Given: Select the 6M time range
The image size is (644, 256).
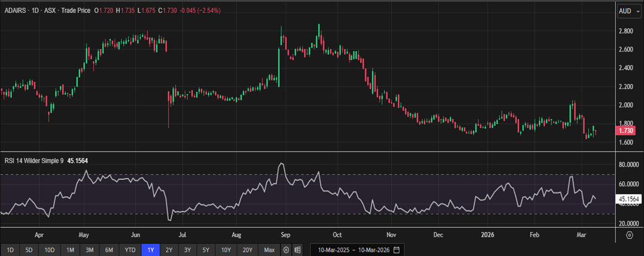Looking at the screenshot, I should [109, 249].
